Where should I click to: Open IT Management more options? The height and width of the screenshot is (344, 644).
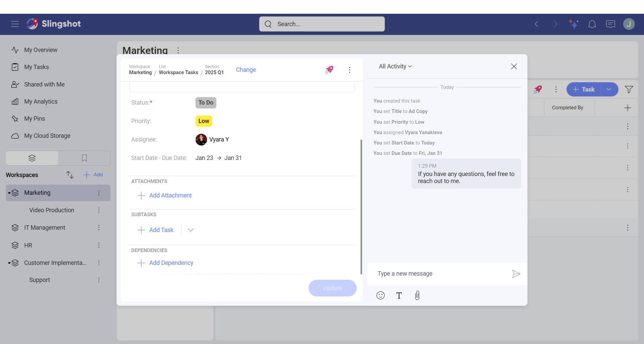point(99,228)
